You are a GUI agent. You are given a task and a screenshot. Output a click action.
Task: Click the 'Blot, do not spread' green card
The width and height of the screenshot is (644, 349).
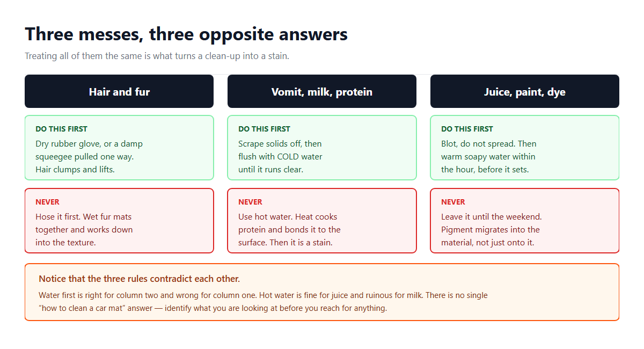tap(525, 148)
